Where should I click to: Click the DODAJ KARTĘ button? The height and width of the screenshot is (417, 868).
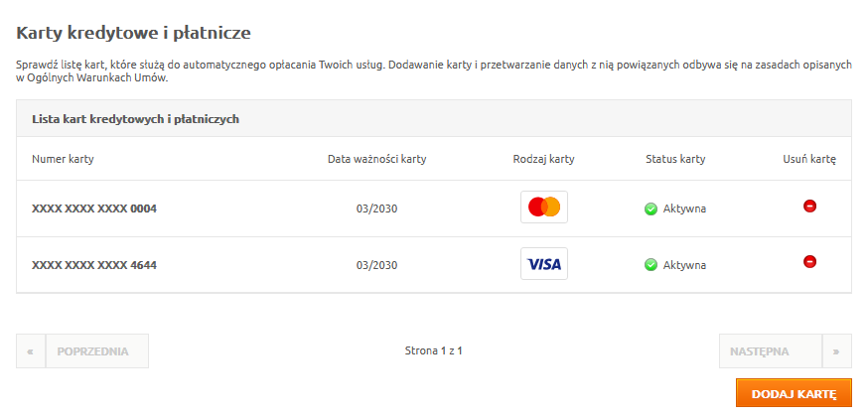[794, 394]
